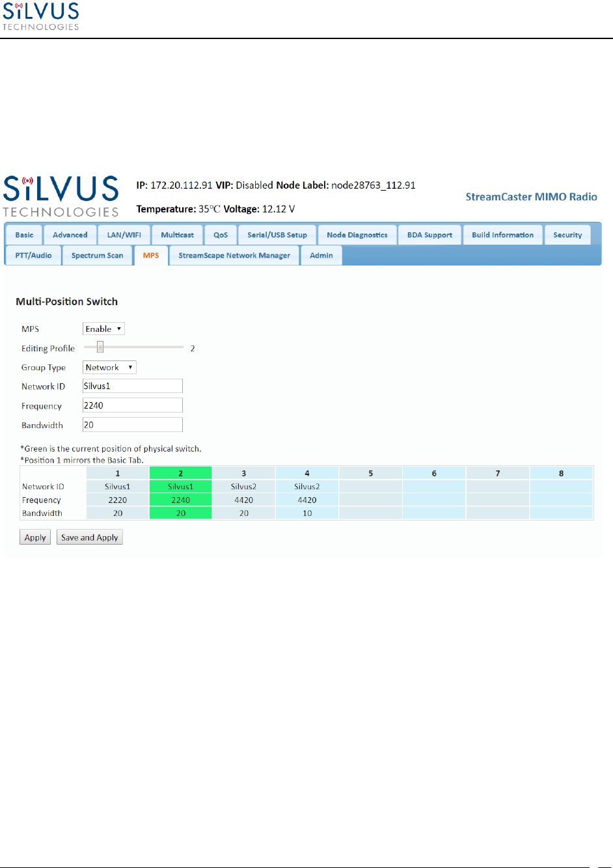Click Silvus2 under position 3
Image resolution: width=613 pixels, height=868 pixels.
click(244, 486)
